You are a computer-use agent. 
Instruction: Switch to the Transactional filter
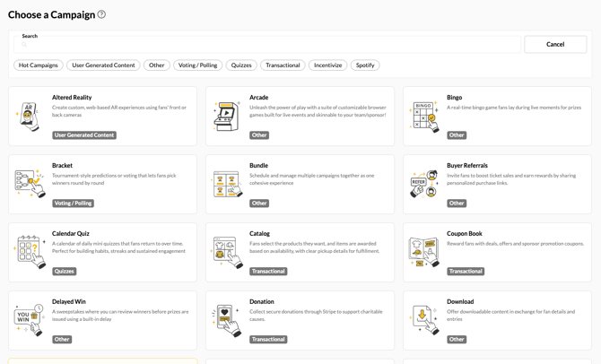click(283, 65)
